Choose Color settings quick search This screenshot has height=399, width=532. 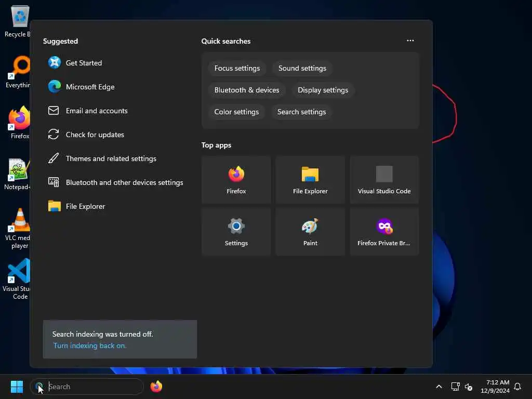coord(236,112)
